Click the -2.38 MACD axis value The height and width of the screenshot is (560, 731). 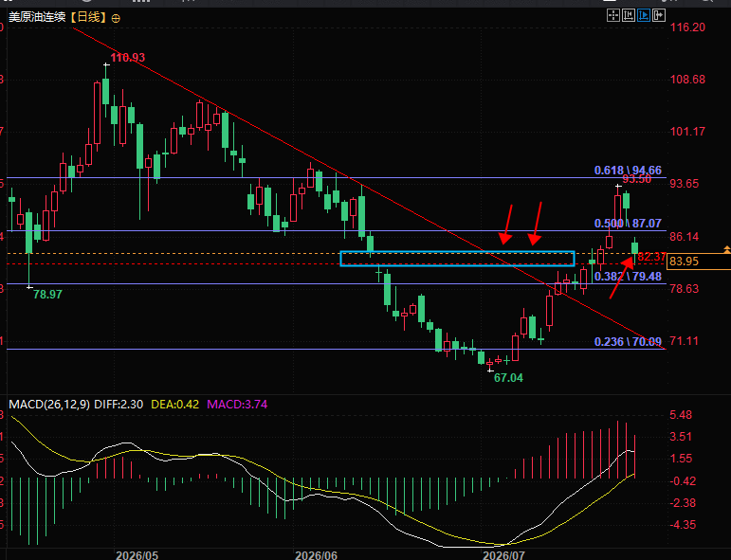click(683, 503)
